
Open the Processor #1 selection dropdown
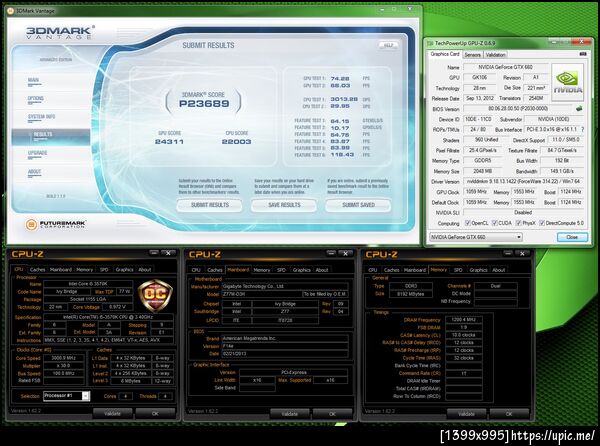pyautogui.click(x=67, y=396)
